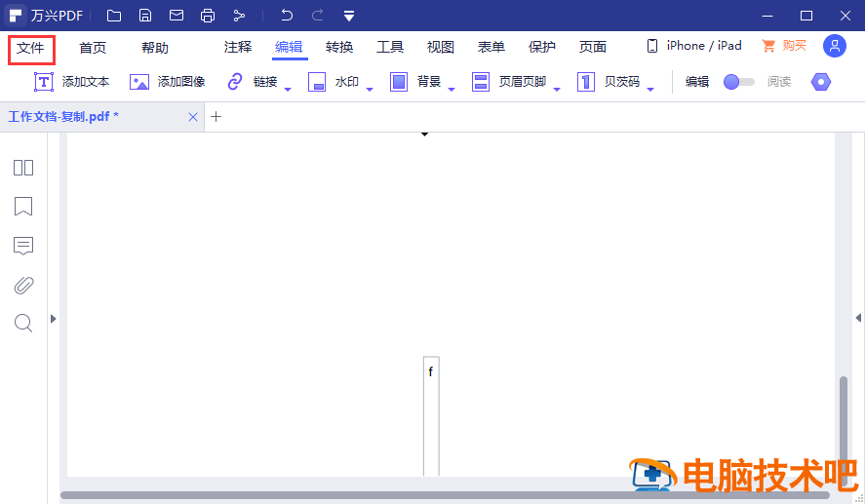The image size is (865, 504).
Task: Open the search magnifier panel icon
Action: point(23,323)
